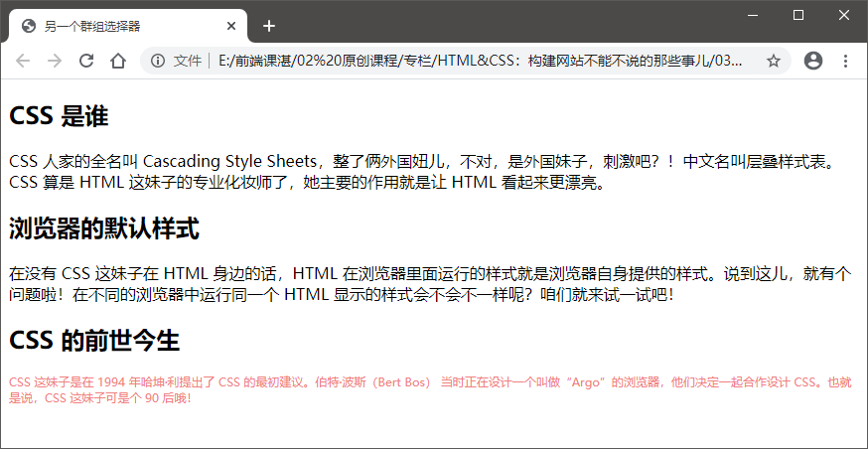Minimize the browser window

753,16
